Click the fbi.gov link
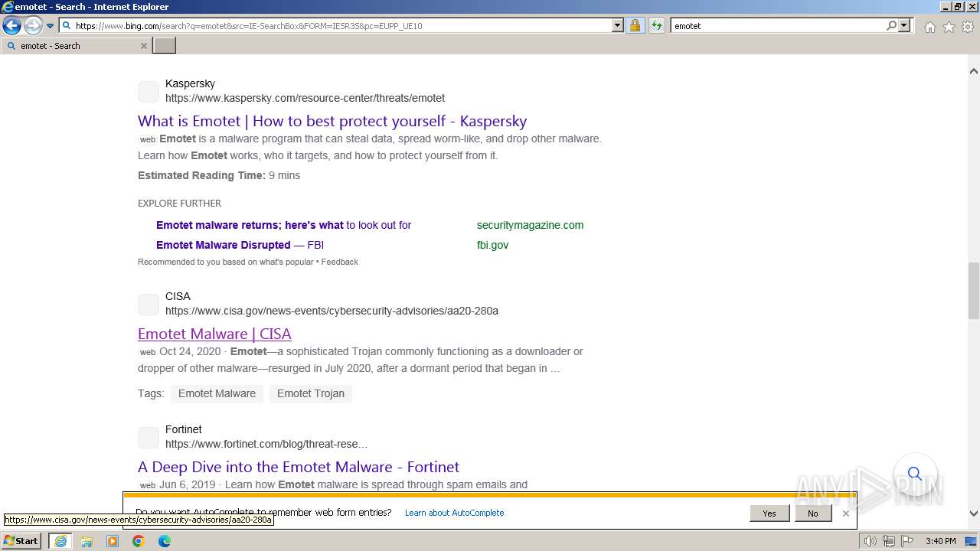980x551 pixels. tap(492, 245)
